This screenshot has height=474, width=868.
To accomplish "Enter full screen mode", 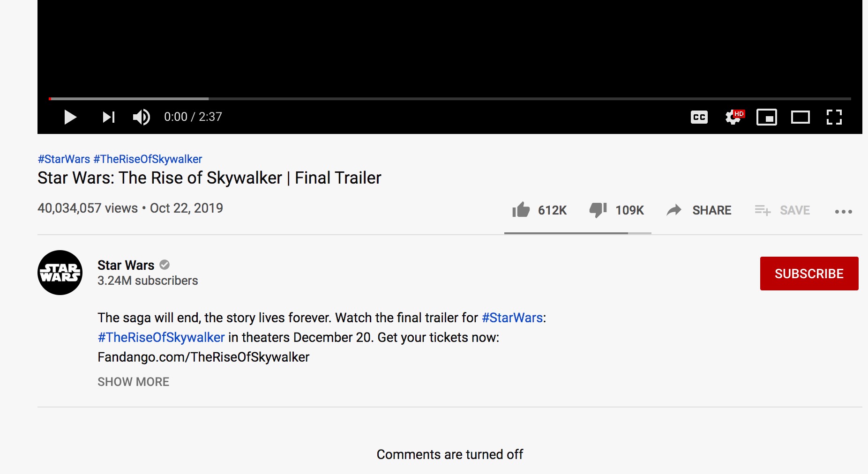I will point(834,117).
